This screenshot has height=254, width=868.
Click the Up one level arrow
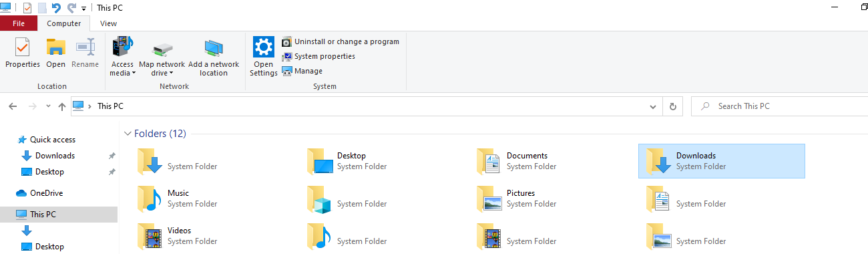[62, 106]
